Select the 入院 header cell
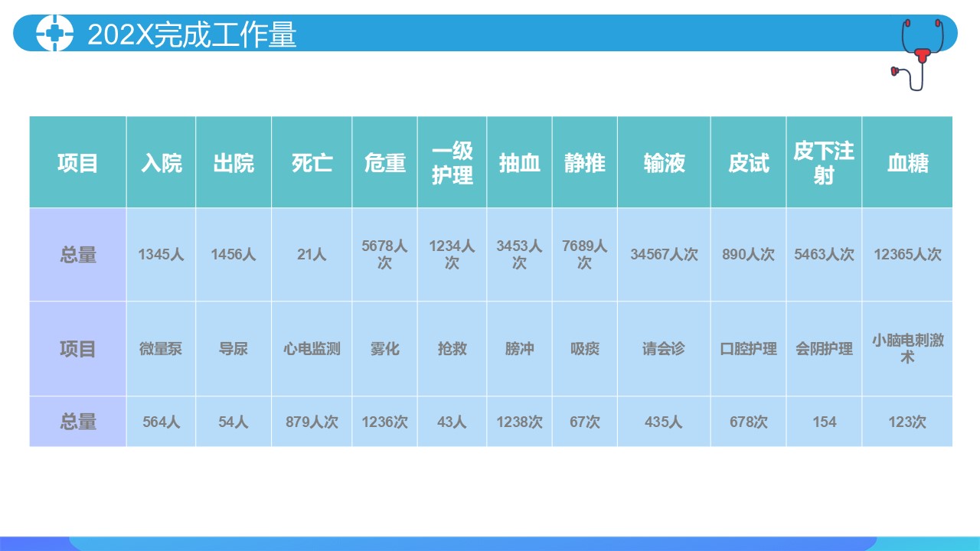 point(162,162)
